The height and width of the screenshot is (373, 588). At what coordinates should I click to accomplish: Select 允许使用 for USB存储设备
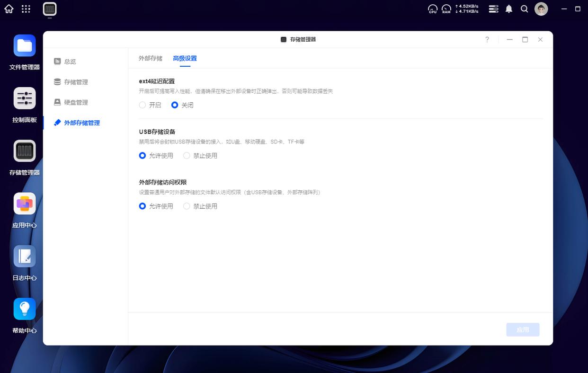(x=143, y=156)
